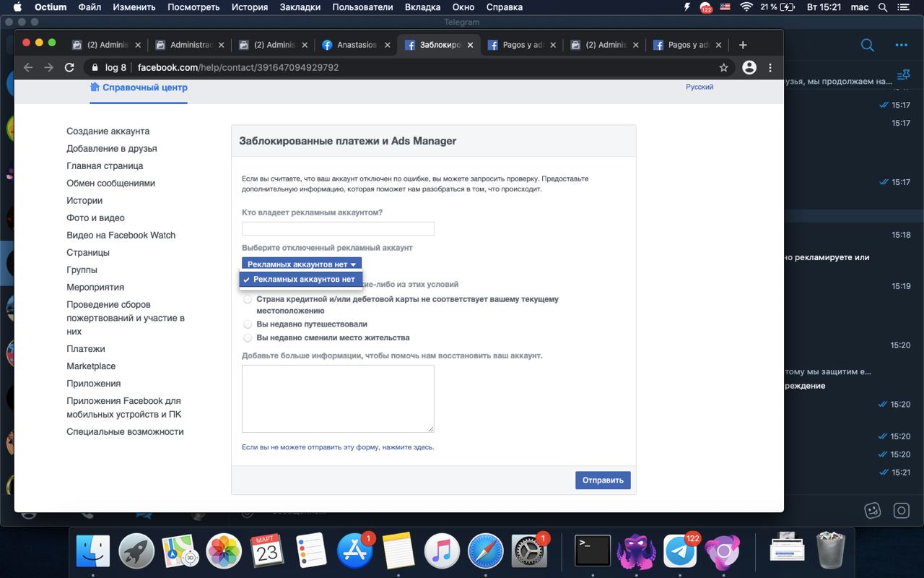Screen dimensions: 924x578
Task: Open Notes from the Dock
Action: coord(398,552)
